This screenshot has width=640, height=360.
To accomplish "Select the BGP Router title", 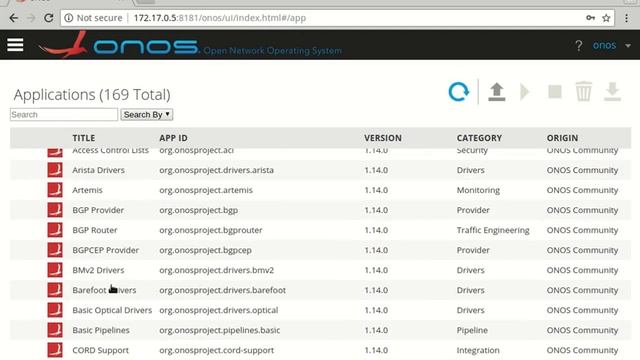I will point(95,230).
